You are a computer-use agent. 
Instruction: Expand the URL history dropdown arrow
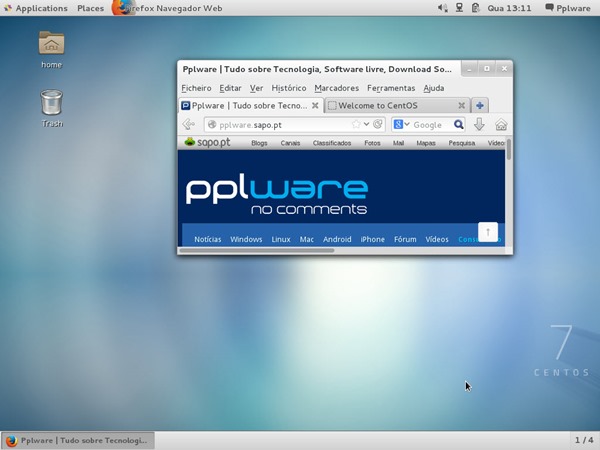(366, 124)
